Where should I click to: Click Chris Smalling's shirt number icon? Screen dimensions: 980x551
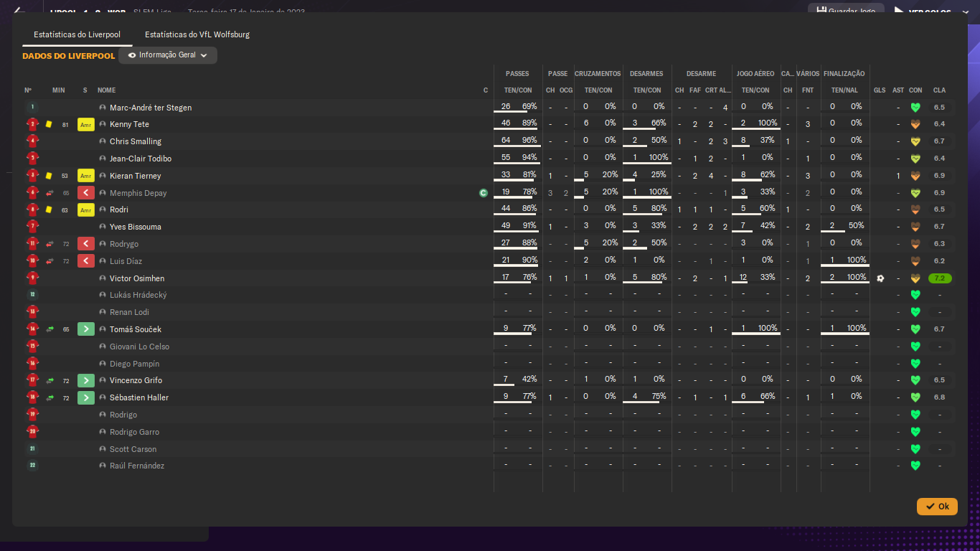(32, 141)
